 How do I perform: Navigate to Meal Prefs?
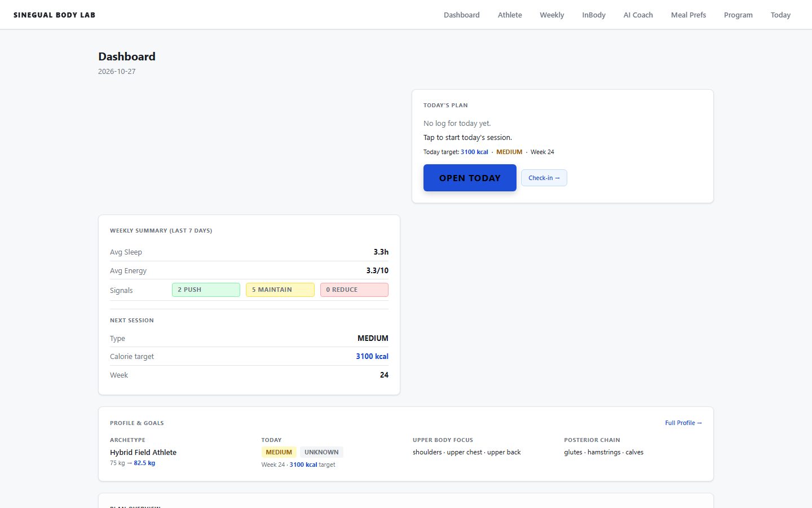point(688,15)
